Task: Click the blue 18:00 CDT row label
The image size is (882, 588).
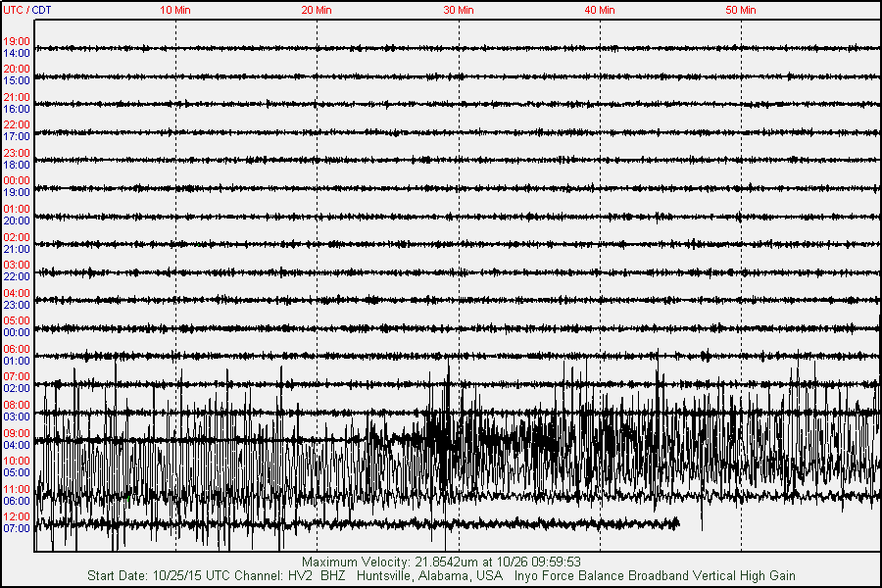Action: (17, 165)
